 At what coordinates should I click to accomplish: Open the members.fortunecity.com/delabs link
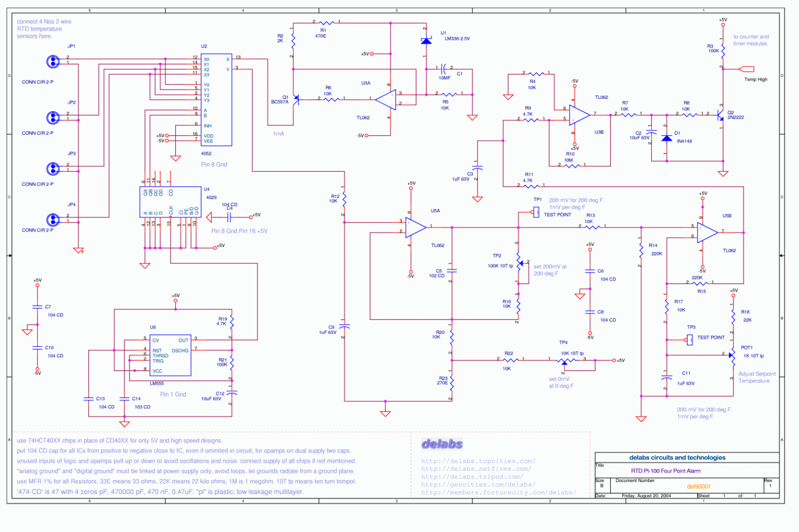point(499,492)
